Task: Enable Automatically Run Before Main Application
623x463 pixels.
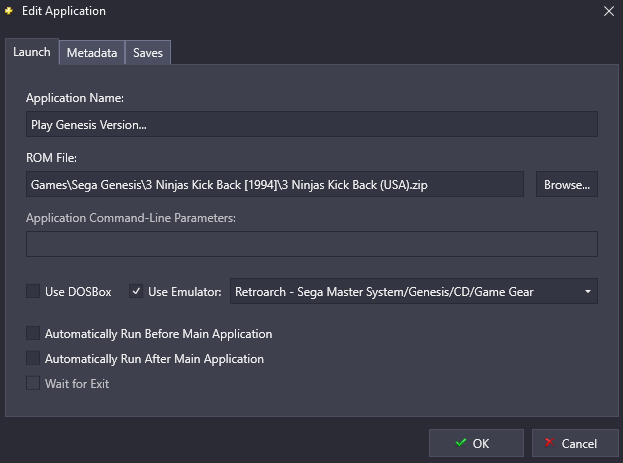Action: [34, 333]
